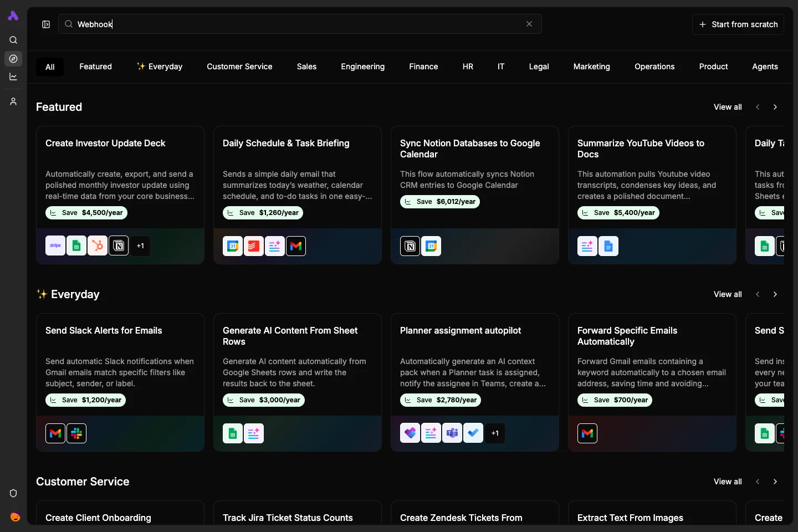Screen dimensions: 798x532
Task: Open the Operations tab
Action: tap(654, 66)
